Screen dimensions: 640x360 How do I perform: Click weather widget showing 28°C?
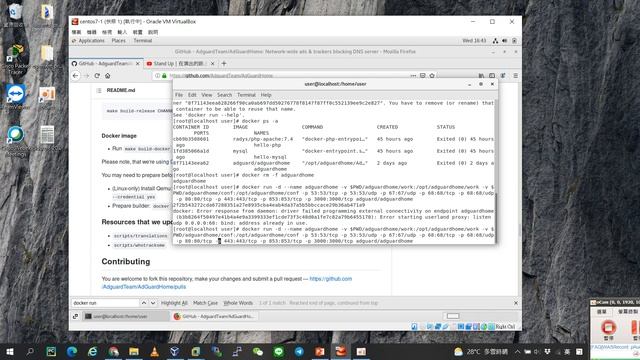481,351
